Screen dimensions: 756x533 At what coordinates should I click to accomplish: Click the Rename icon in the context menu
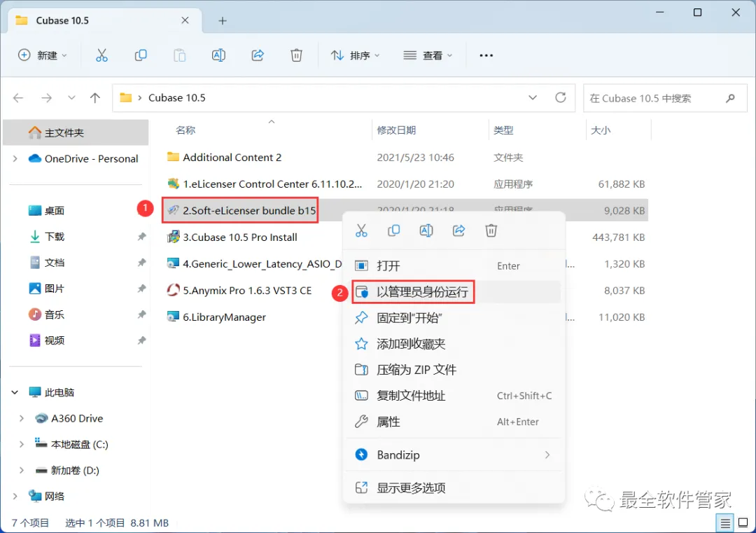tap(426, 230)
